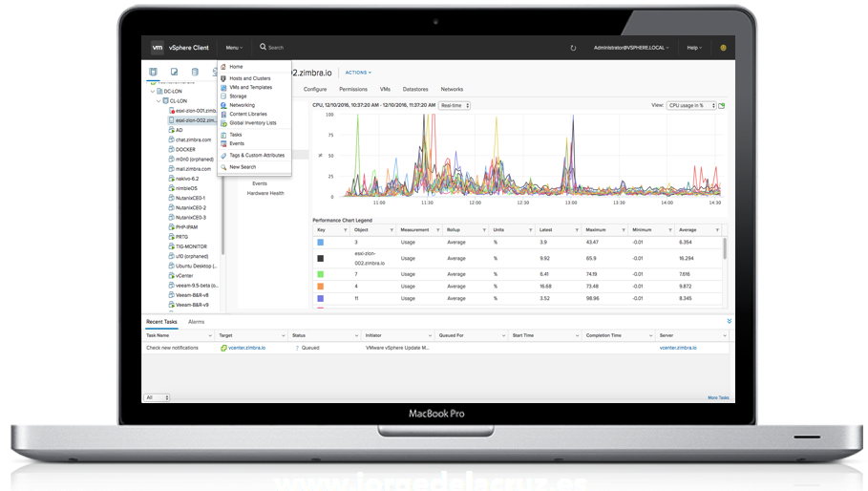The image size is (868, 491).
Task: Click the powered-on VM icon next to AD
Action: tap(172, 130)
